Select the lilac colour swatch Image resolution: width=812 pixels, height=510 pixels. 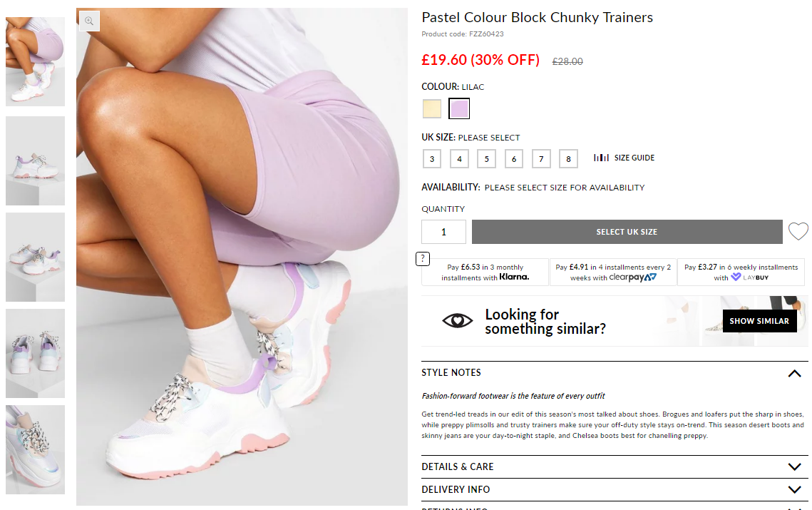click(x=459, y=108)
